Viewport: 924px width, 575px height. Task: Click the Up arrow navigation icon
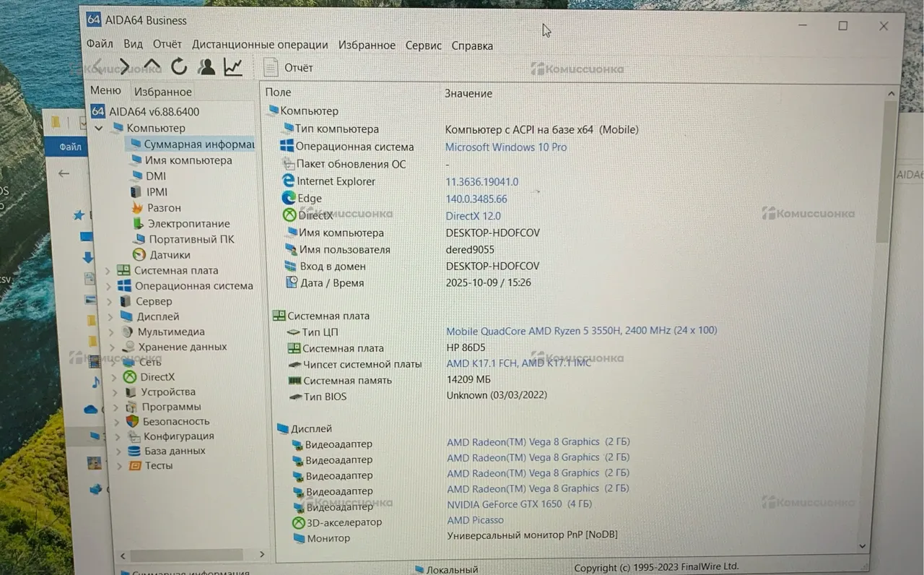pyautogui.click(x=152, y=66)
